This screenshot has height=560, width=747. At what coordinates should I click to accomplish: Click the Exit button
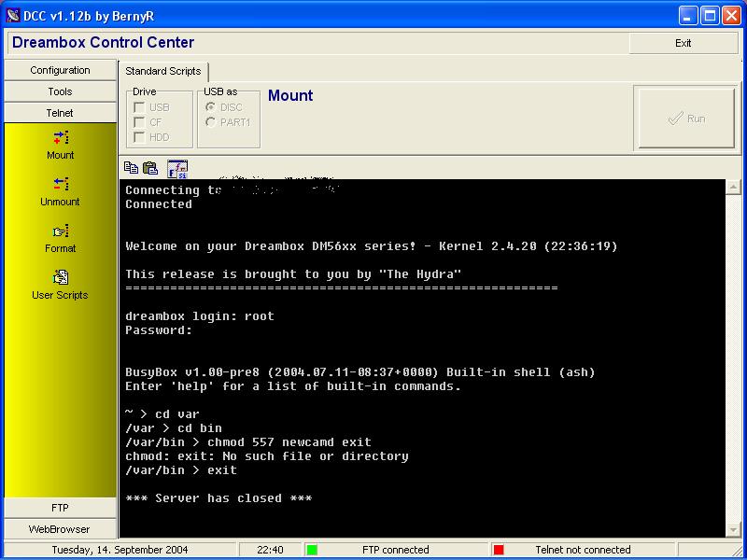684,43
